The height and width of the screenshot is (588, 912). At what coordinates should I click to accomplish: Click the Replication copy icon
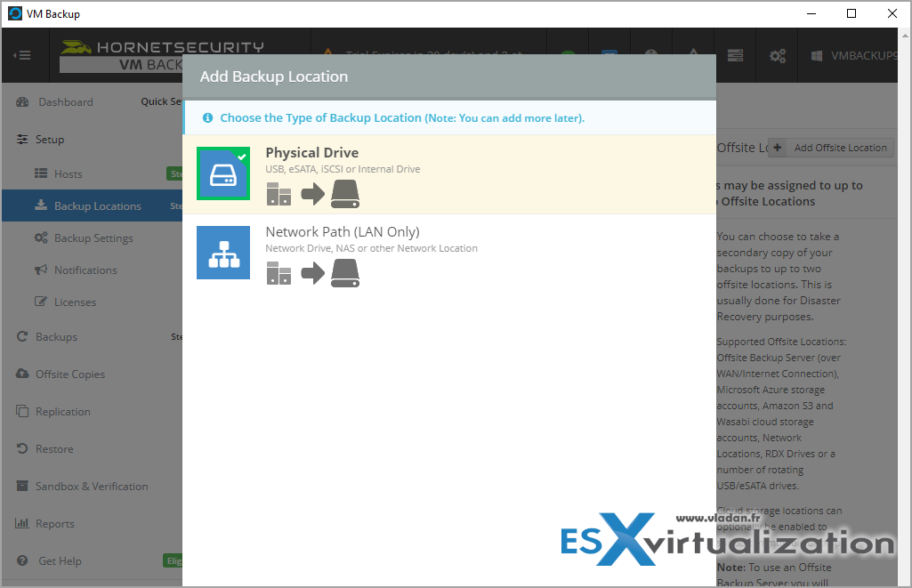pos(22,411)
